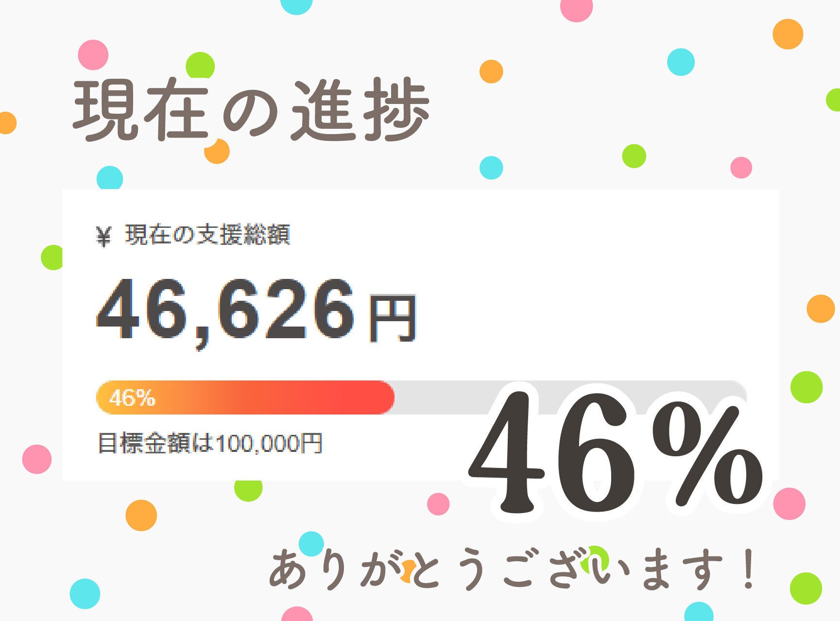Click the 目標金額は100,000円 goal text
This screenshot has width=840, height=621.
[210, 443]
